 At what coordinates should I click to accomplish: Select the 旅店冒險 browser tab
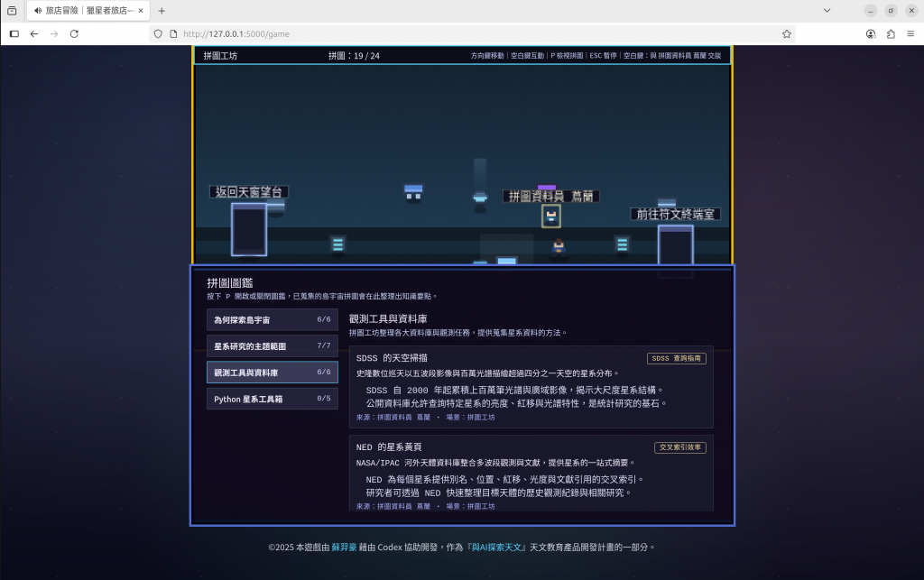pos(88,11)
